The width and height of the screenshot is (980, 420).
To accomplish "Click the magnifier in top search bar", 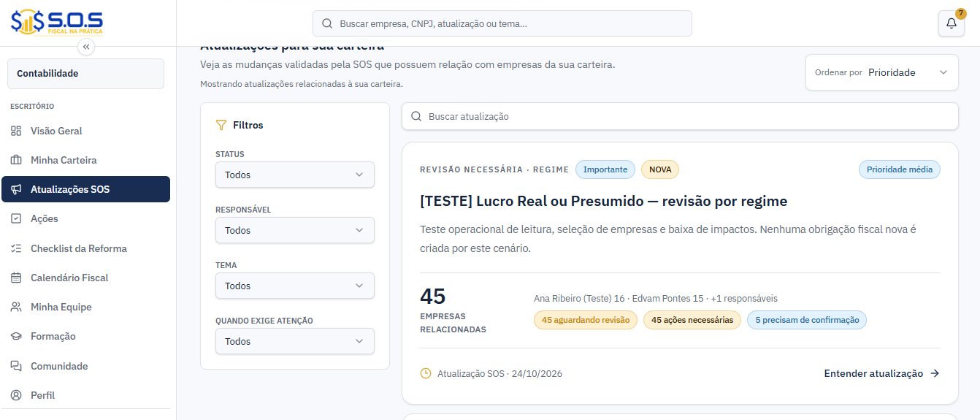I will tap(327, 23).
